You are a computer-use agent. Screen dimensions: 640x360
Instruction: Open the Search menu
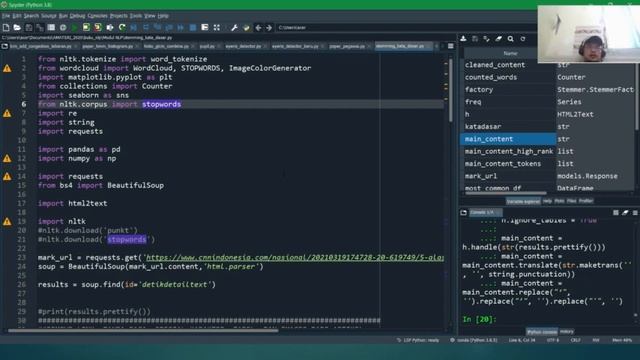coord(31,16)
